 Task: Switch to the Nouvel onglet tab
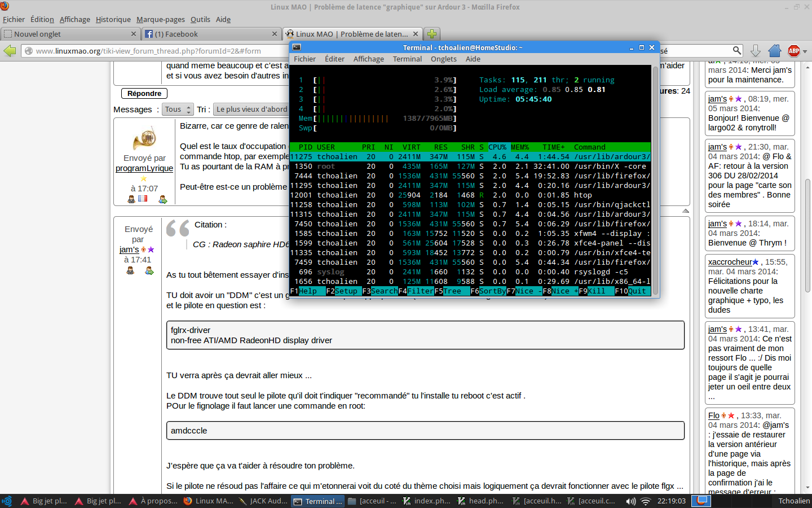tap(68, 34)
